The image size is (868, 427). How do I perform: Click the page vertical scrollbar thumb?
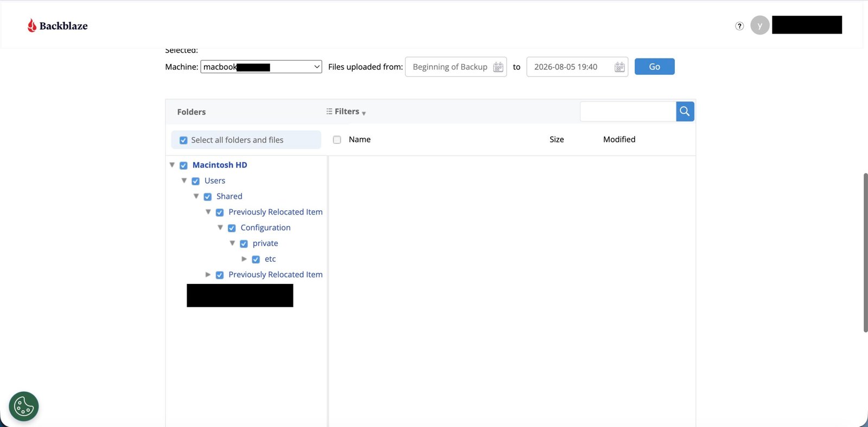865,253
